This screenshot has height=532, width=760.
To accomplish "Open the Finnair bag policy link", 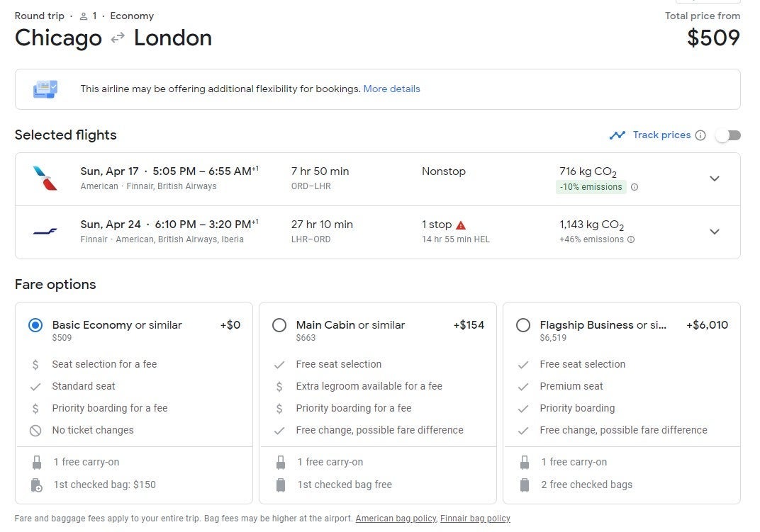I will pos(475,519).
